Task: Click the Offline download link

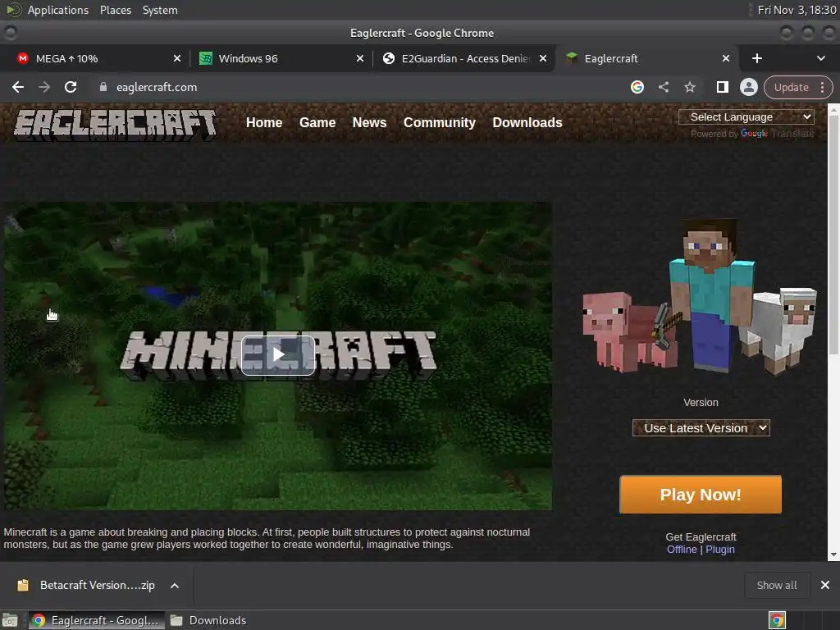Action: [x=682, y=549]
